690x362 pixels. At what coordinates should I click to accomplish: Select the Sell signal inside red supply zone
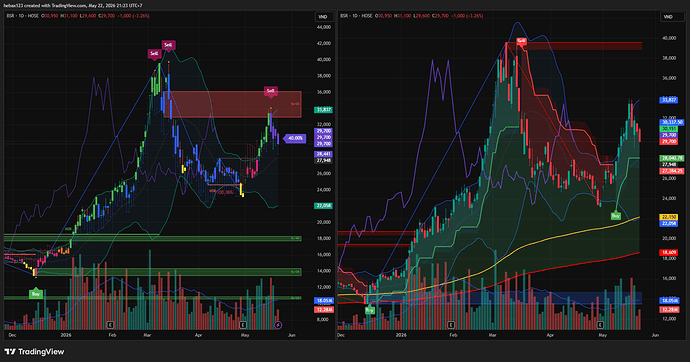[x=271, y=91]
